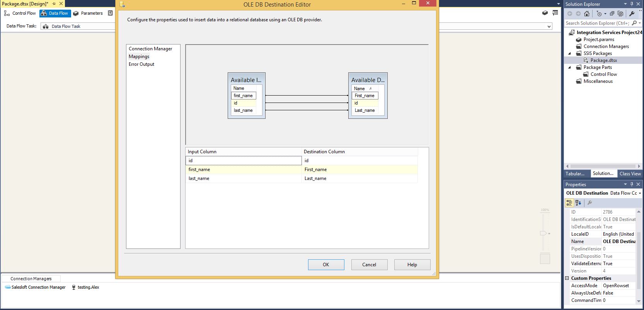Select Control Flow under Package Parts
644x310 pixels.
tap(603, 74)
